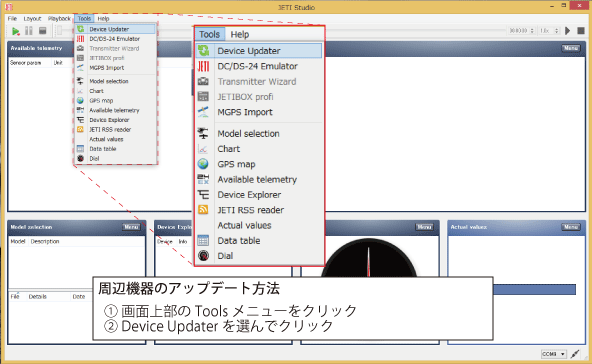
Task: Click the Info column header
Action: [183, 241]
